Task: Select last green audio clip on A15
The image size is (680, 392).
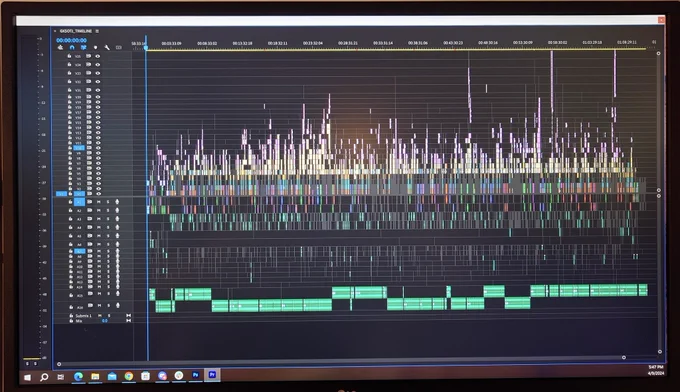Action: (643, 290)
